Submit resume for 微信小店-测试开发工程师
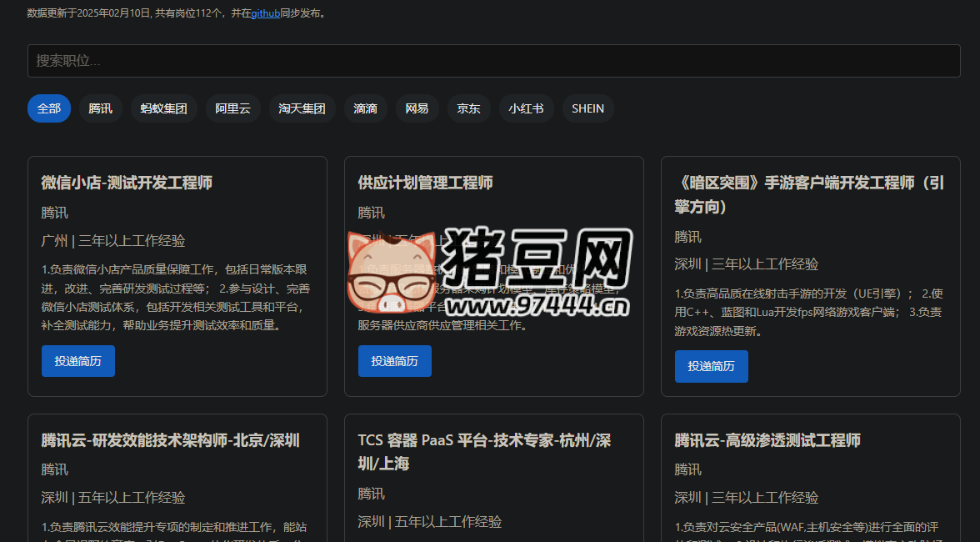Viewport: 980px width, 542px height. (x=78, y=361)
